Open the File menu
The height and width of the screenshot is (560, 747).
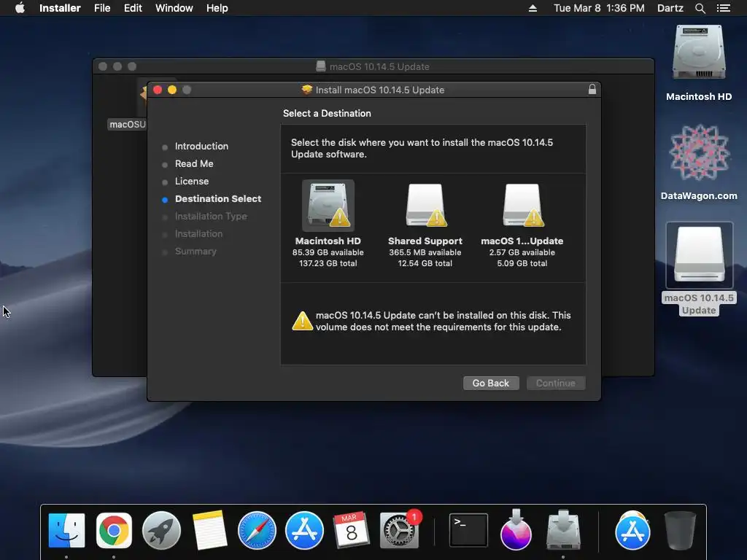102,8
